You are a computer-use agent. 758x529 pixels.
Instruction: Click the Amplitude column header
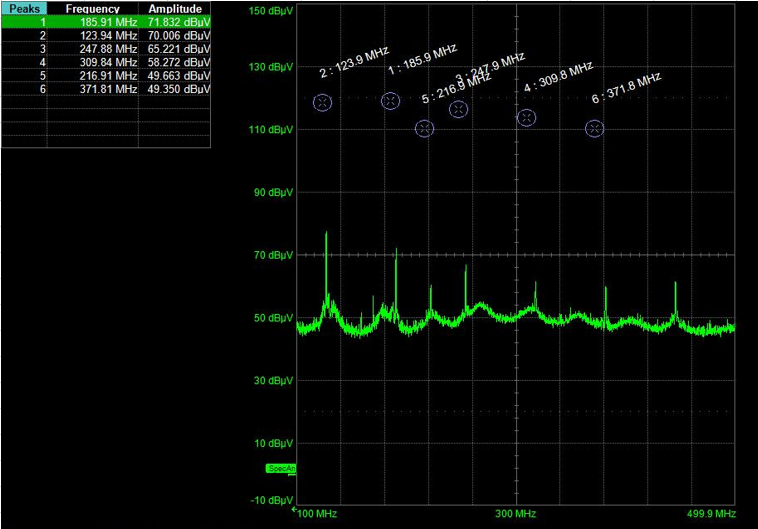click(x=175, y=9)
